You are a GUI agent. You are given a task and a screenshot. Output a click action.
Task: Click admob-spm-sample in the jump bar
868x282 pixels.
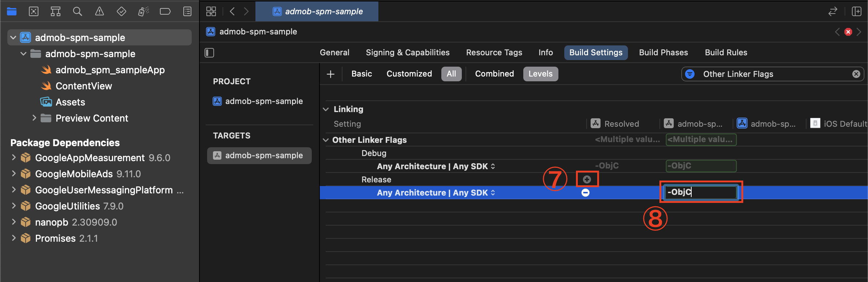[x=252, y=32]
